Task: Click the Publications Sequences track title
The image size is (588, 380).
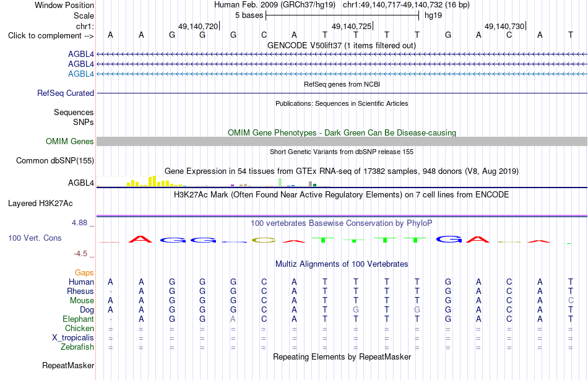Action: coord(342,103)
